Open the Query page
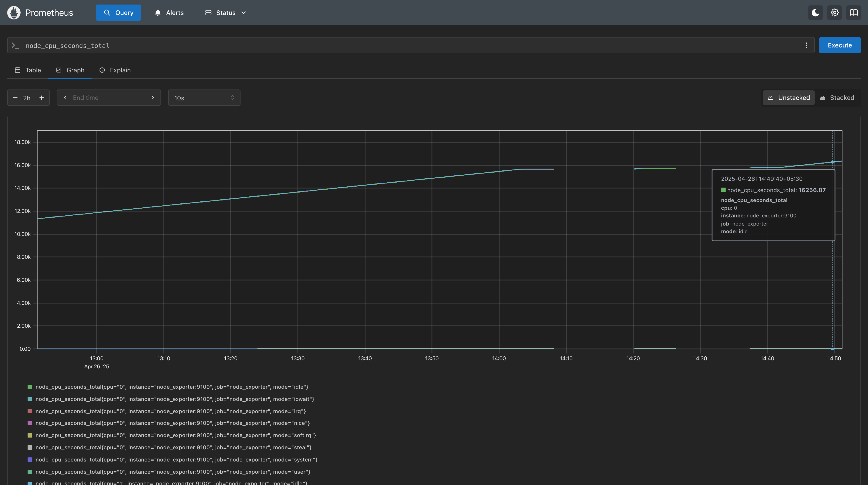The image size is (868, 485). pyautogui.click(x=118, y=12)
